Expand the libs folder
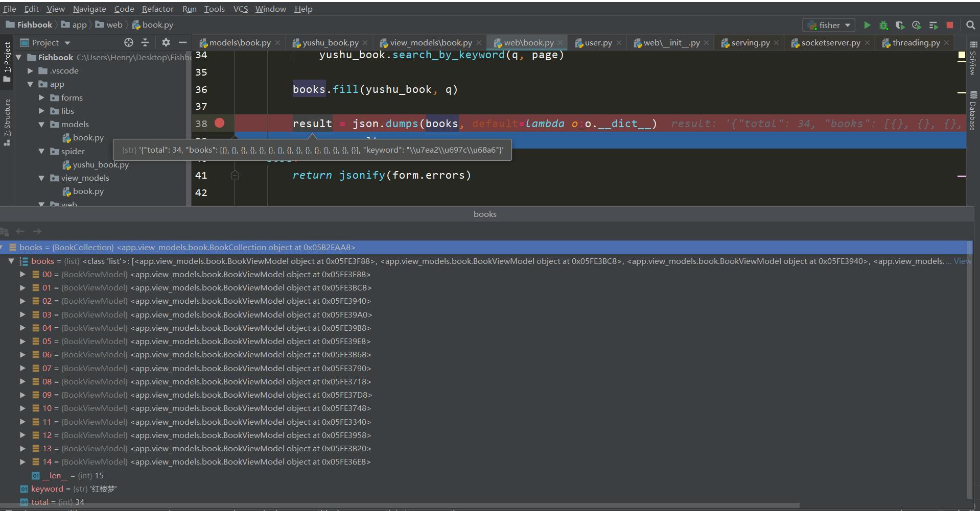The image size is (980, 511). (x=41, y=111)
